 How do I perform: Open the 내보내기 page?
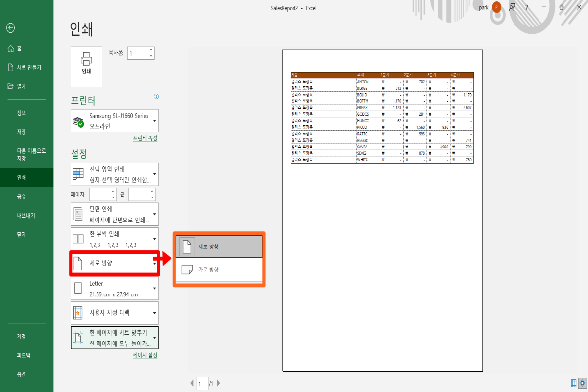26,215
